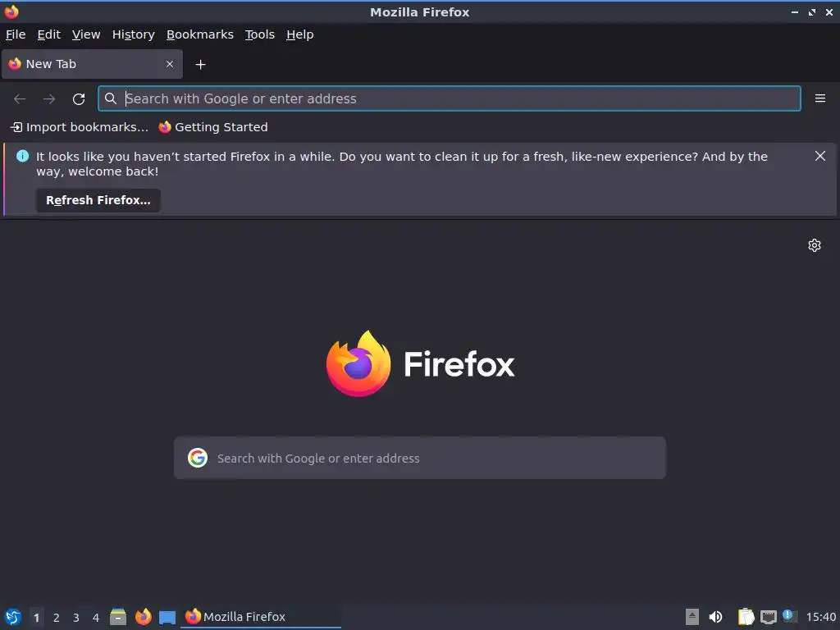Open new tab personalize gear settings
The height and width of the screenshot is (630, 840).
pyautogui.click(x=815, y=245)
